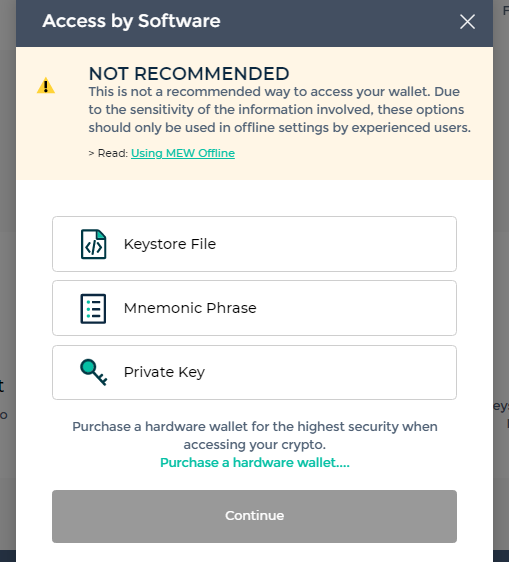Click the green Private Key key icon
This screenshot has width=509, height=562.
[94, 372]
